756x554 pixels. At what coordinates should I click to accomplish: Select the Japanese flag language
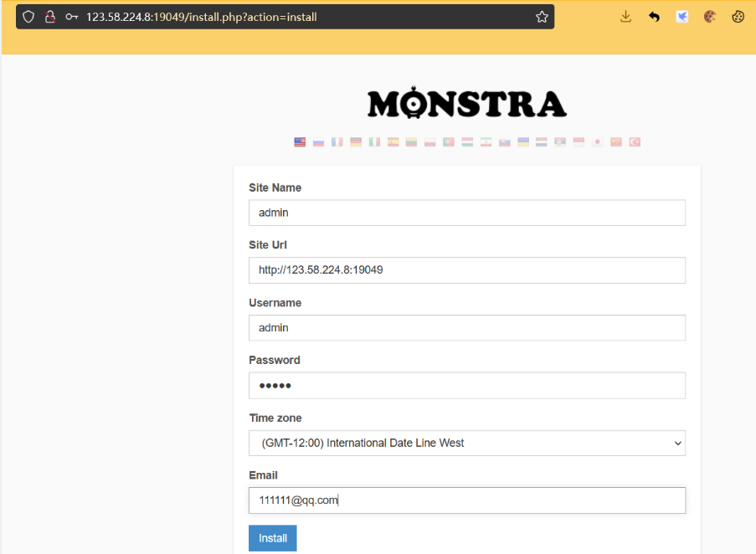pos(598,142)
